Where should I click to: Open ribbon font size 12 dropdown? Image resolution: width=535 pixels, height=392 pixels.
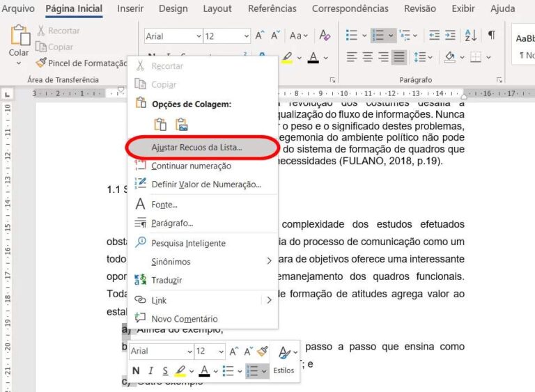pyautogui.click(x=247, y=36)
